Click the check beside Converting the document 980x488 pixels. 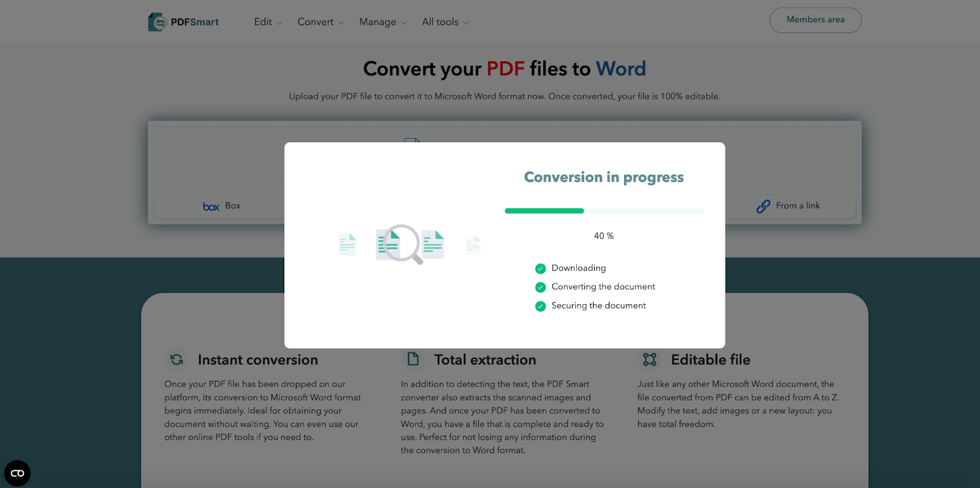click(x=540, y=287)
